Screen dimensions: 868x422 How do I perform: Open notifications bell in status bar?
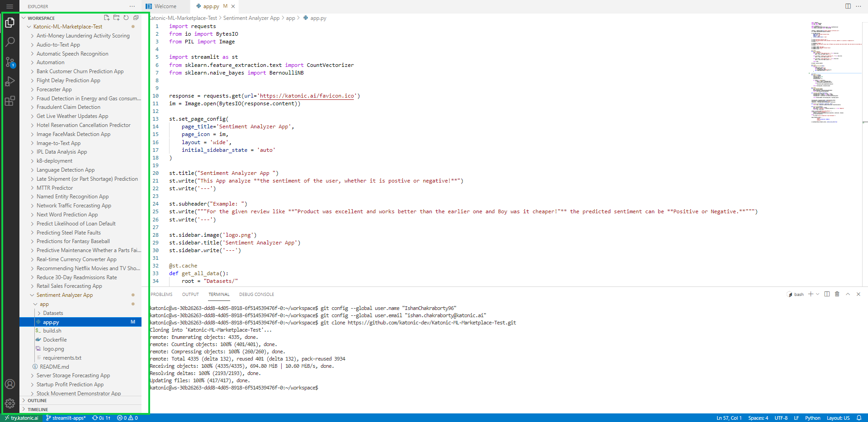(859, 418)
